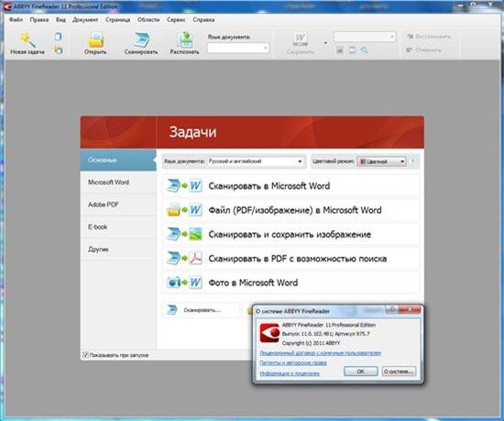Switch to the E-book tab
This screenshot has height=421, width=504.
pyautogui.click(x=118, y=227)
